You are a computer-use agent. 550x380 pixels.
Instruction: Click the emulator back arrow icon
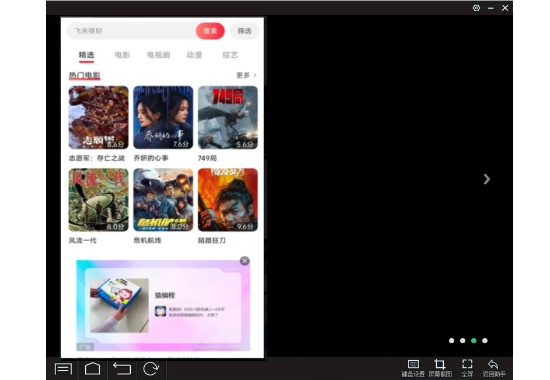(x=122, y=369)
